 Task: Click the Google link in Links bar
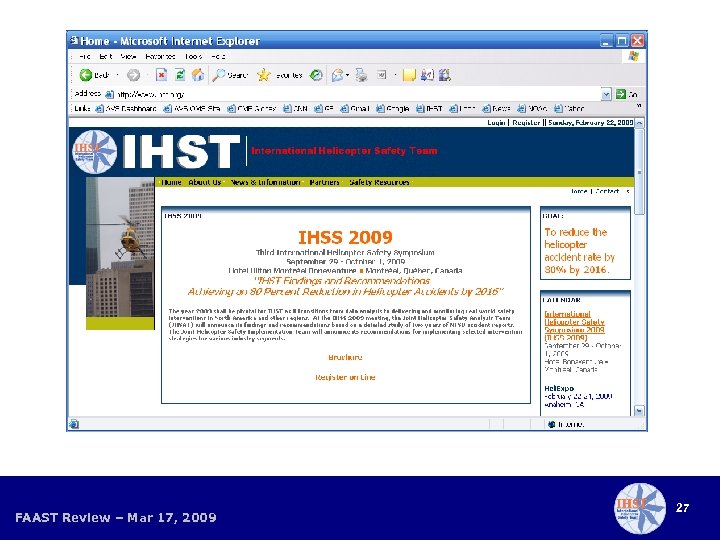(393, 108)
